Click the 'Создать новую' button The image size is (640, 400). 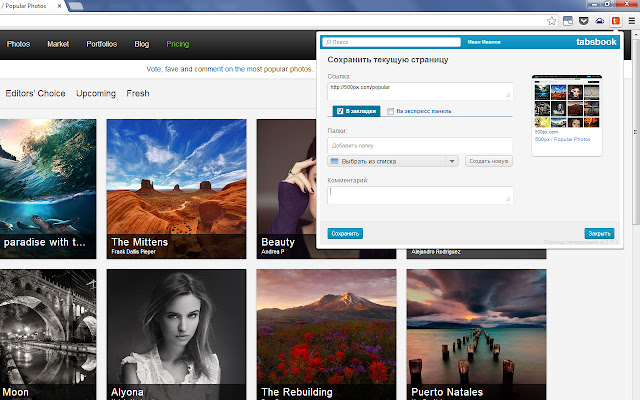[489, 161]
